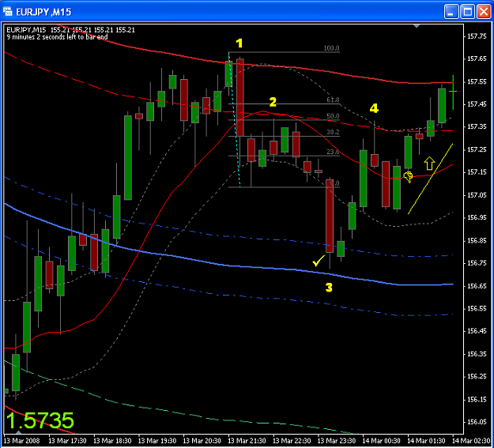Screen dimensions: 494x448
Task: Click the '13 Mar 19:30' time axis label
Action: click(157, 440)
